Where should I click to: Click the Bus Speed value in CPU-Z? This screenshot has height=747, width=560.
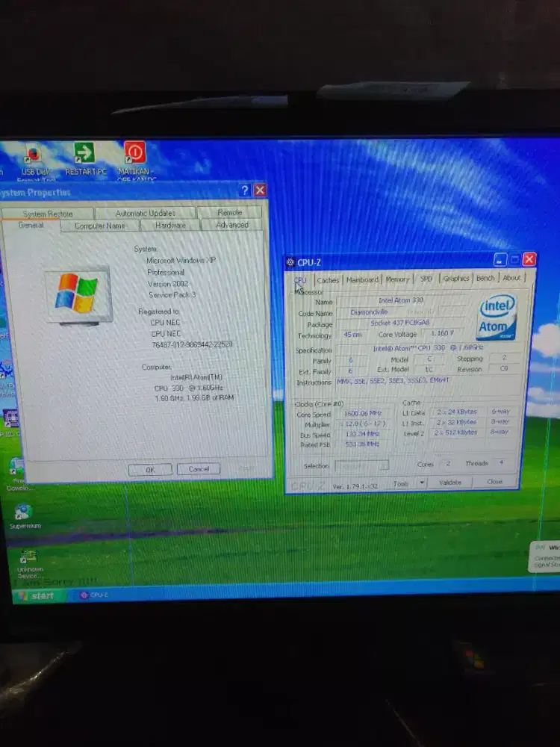pyautogui.click(x=362, y=434)
